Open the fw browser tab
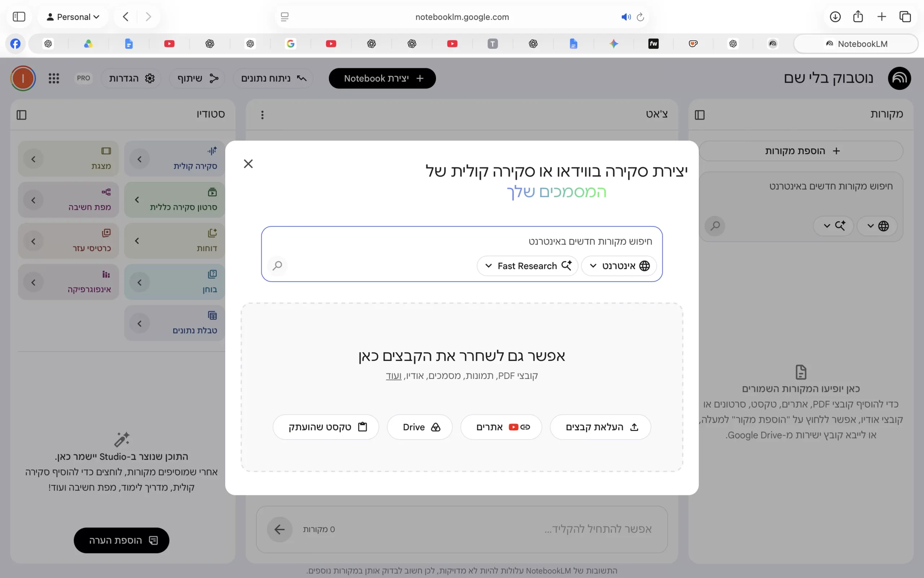The image size is (924, 578). 653,44
